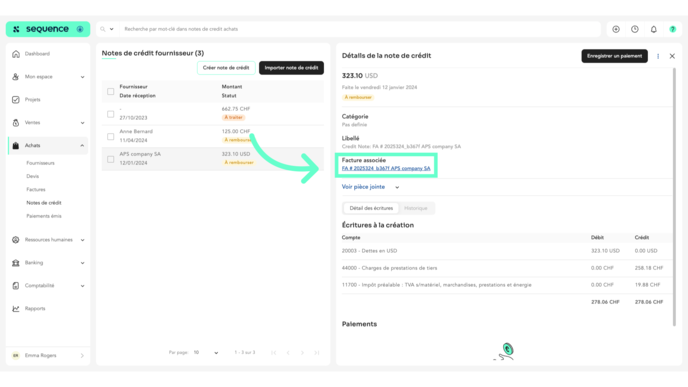Click the 11700 - Impôt préalable row
Image resolution: width=688 pixels, height=387 pixels.
pyautogui.click(x=506, y=285)
